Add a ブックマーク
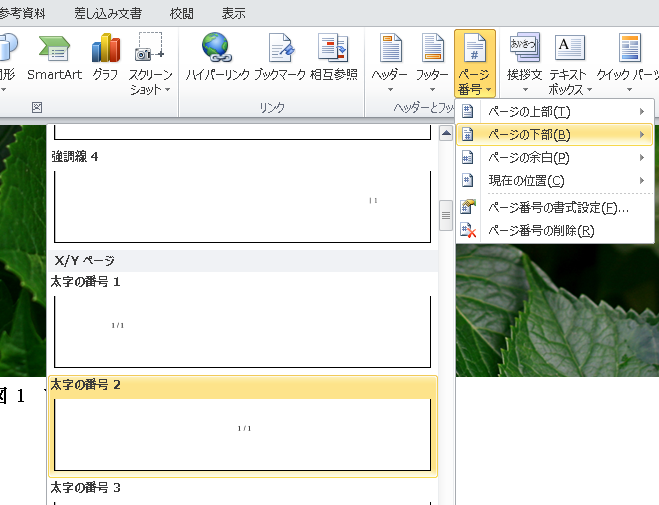 click(279, 58)
